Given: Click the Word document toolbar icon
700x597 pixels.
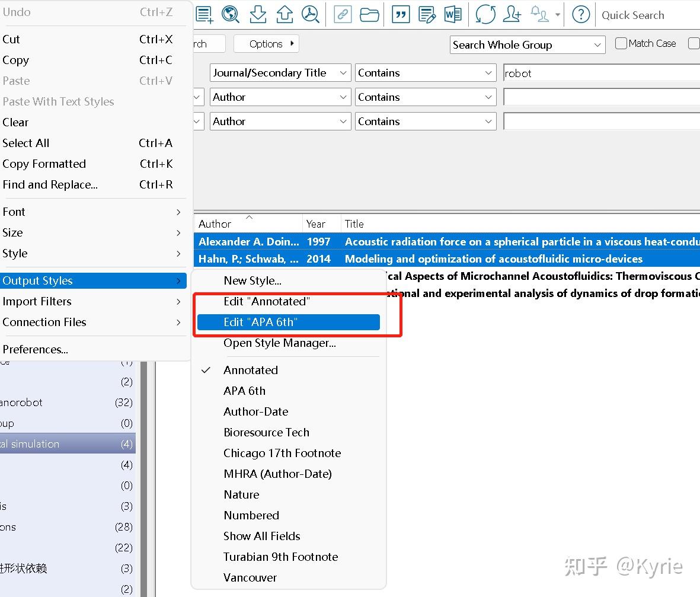Looking at the screenshot, I should tap(453, 15).
